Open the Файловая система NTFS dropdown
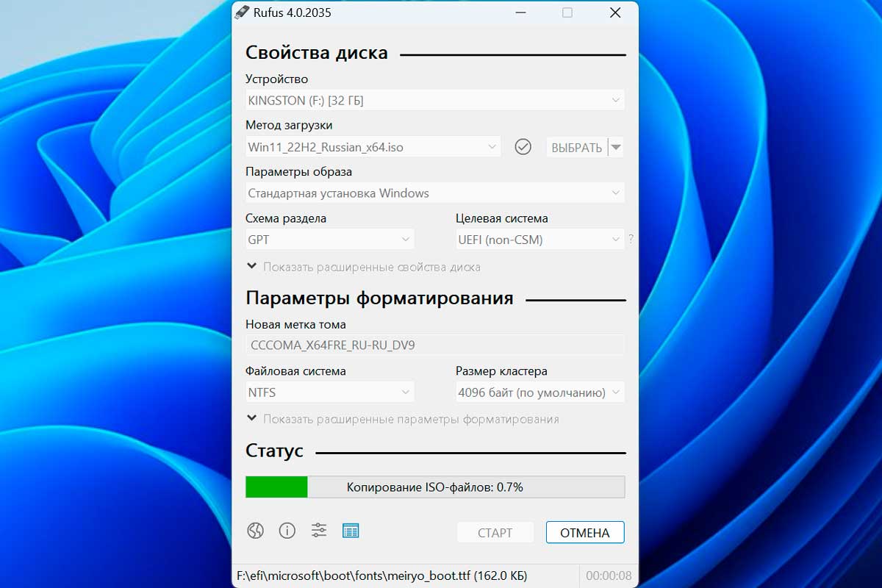Screen dimensions: 882x588 tap(330, 392)
